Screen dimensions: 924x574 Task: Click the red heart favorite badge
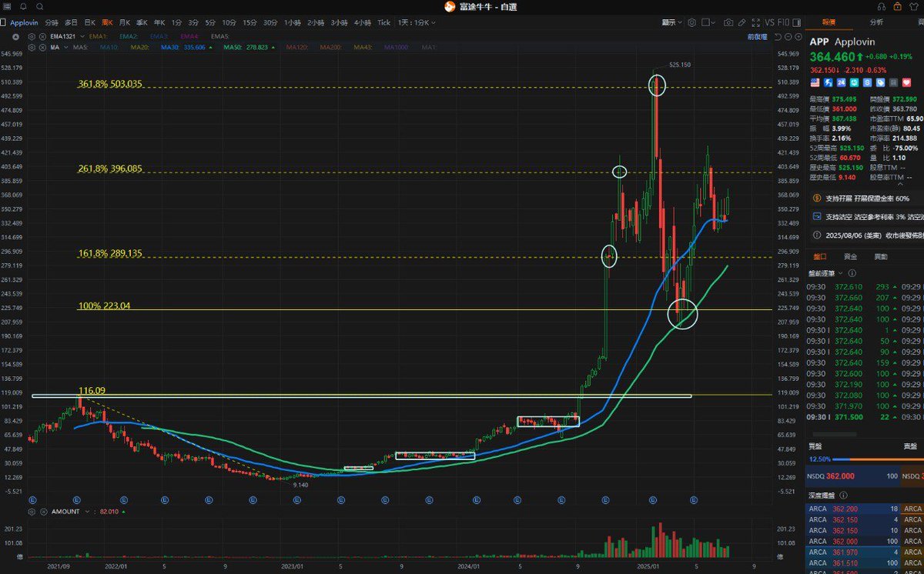906,82
